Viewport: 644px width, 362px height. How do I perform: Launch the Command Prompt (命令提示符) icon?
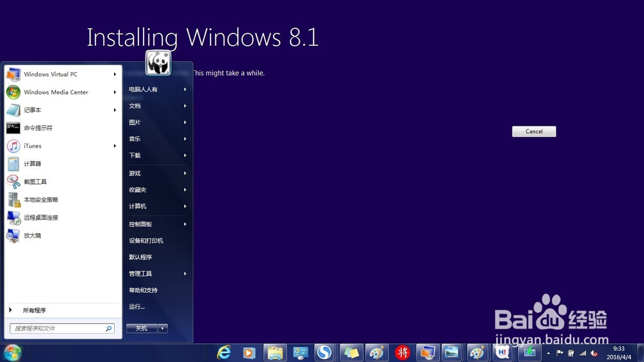click(13, 128)
